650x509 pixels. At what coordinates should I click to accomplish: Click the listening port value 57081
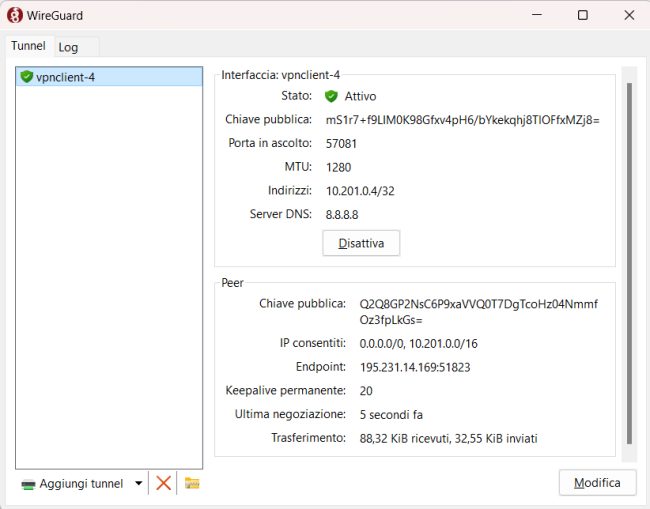pyautogui.click(x=341, y=144)
